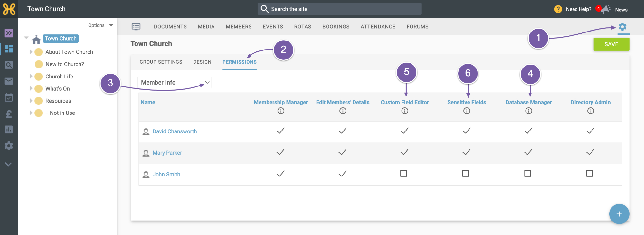Click David Chansworth's person avatar icon
The image size is (644, 235).
pos(146,132)
